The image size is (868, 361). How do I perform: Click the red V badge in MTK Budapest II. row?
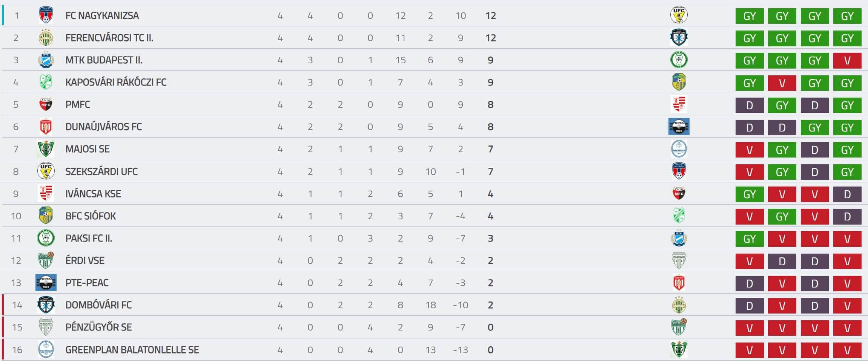[x=847, y=60]
